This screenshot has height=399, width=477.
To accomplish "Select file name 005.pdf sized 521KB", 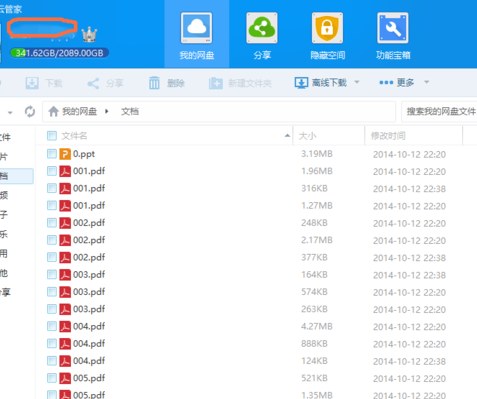I will click(89, 378).
